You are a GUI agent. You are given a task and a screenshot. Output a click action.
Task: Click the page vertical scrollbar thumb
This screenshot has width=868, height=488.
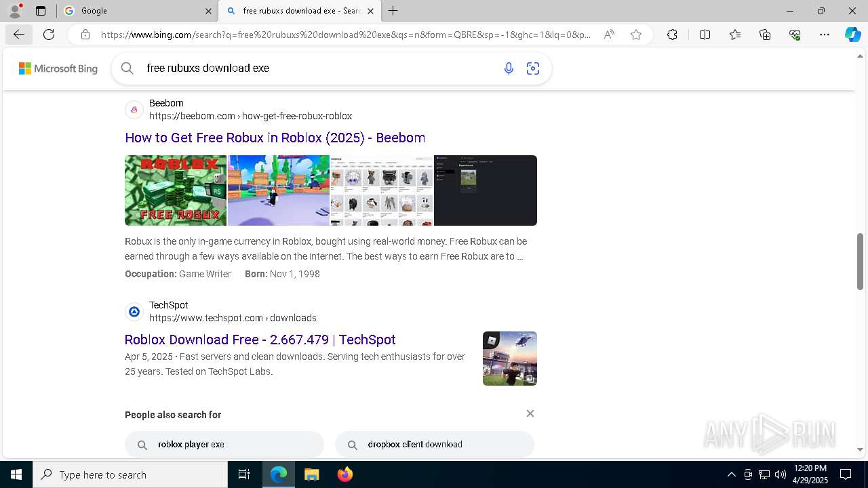point(860,262)
